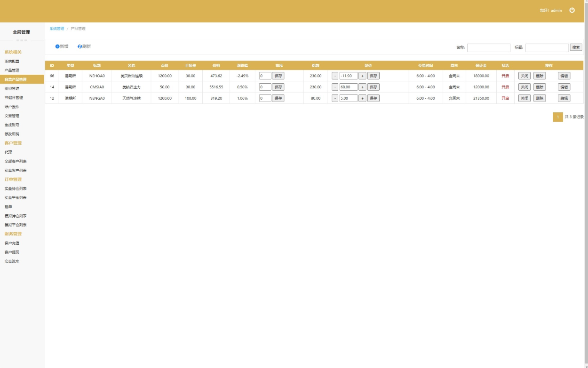The image size is (588, 368).
Task: Click the 名称 search input field
Action: 488,47
